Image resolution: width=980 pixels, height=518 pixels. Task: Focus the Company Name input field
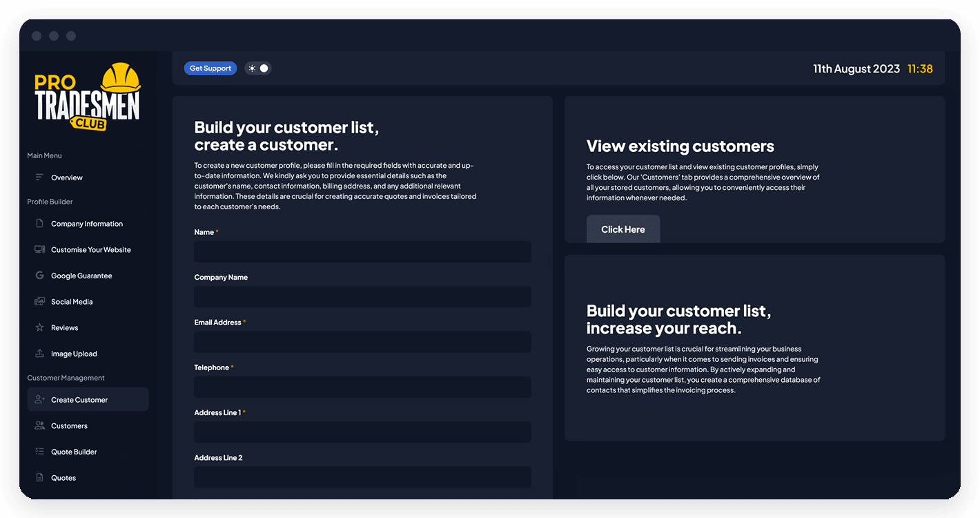point(362,297)
